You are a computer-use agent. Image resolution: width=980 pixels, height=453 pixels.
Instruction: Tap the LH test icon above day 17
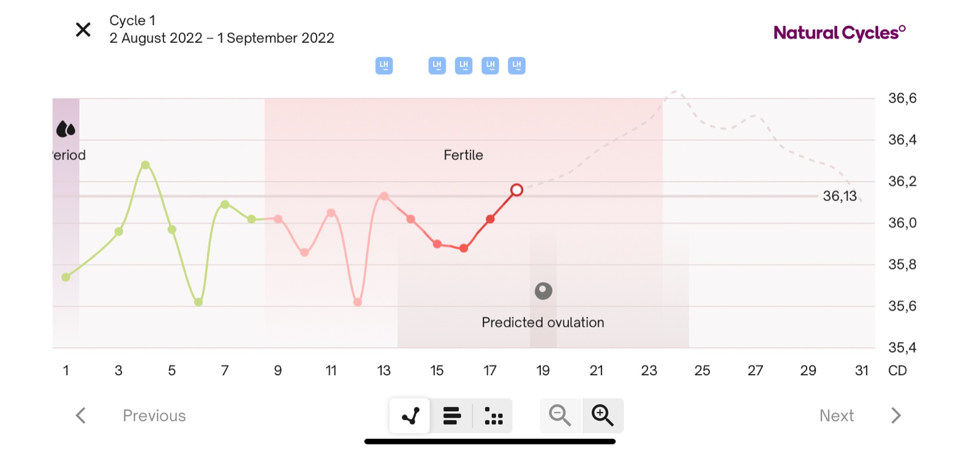[x=490, y=66]
